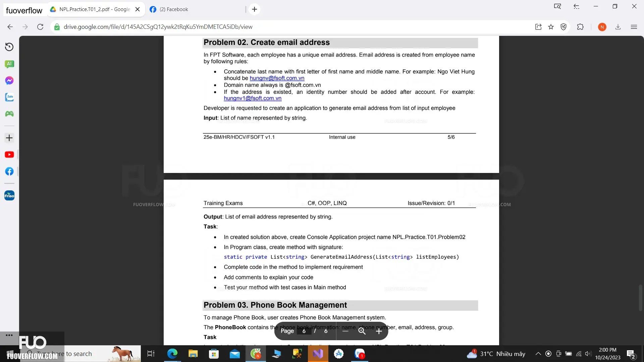This screenshot has height=362, width=644.
Task: Open the AI assistant sidebar icon
Action: (x=9, y=64)
